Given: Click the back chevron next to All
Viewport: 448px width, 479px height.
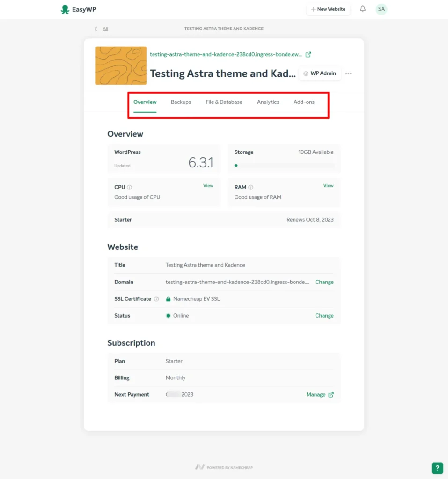Looking at the screenshot, I should tap(95, 29).
